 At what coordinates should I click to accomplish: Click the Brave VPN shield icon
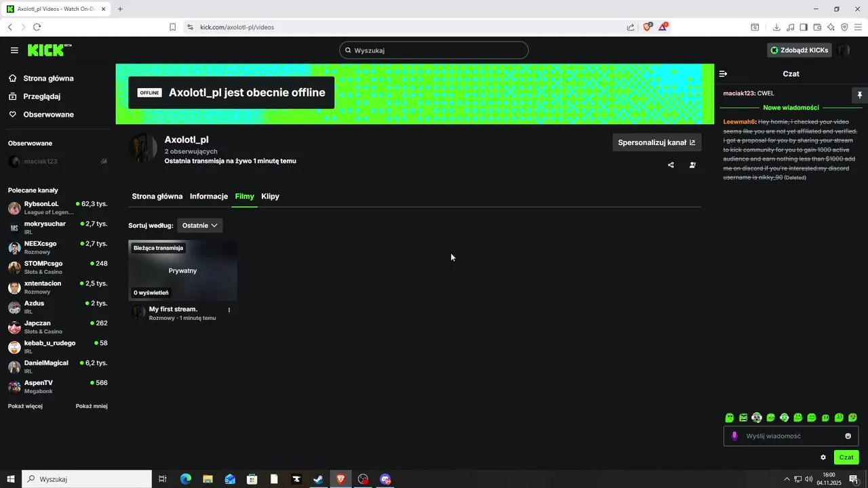point(844,27)
